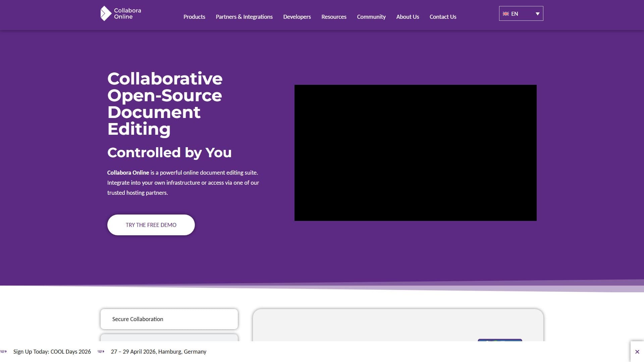
Task: Go to Contact Us page
Action: coord(443,17)
